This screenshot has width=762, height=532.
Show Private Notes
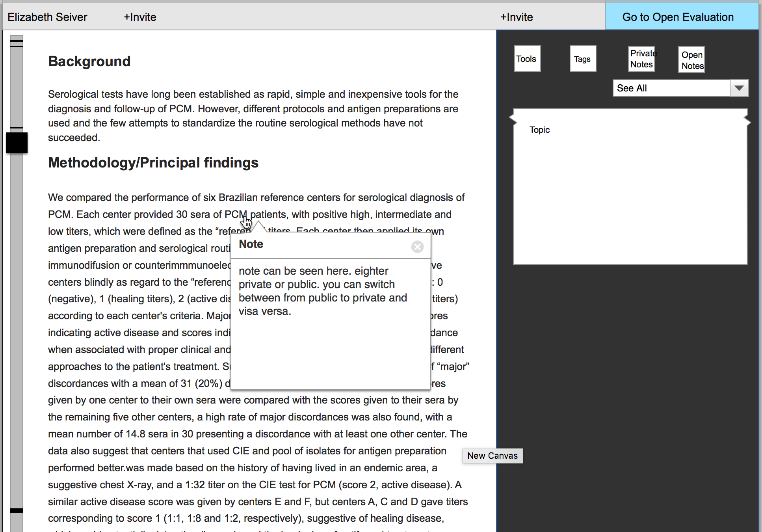point(641,59)
